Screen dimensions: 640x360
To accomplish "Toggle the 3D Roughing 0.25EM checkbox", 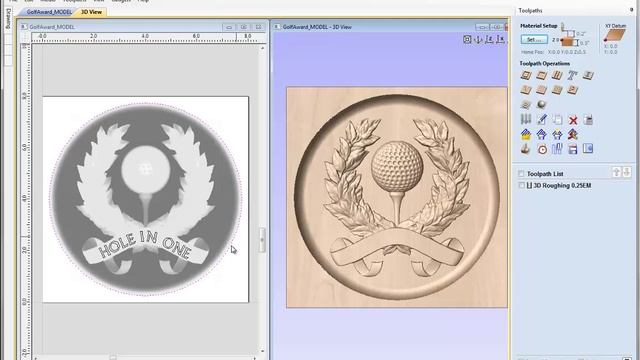I will coord(521,185).
